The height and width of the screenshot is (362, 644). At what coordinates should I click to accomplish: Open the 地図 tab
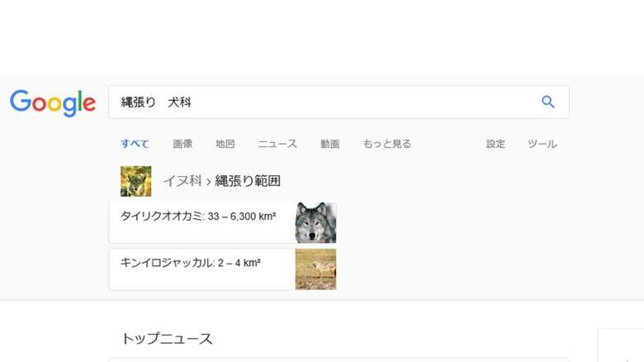point(225,144)
